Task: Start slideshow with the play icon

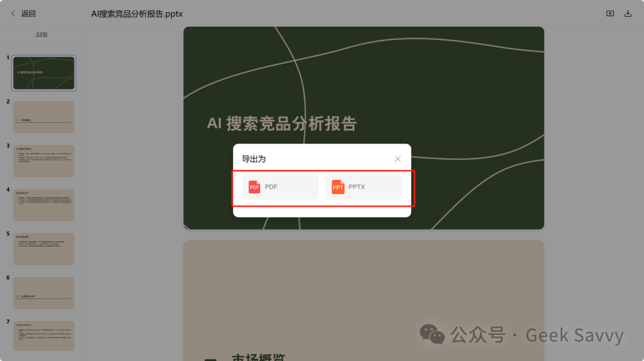Action: 610,14
